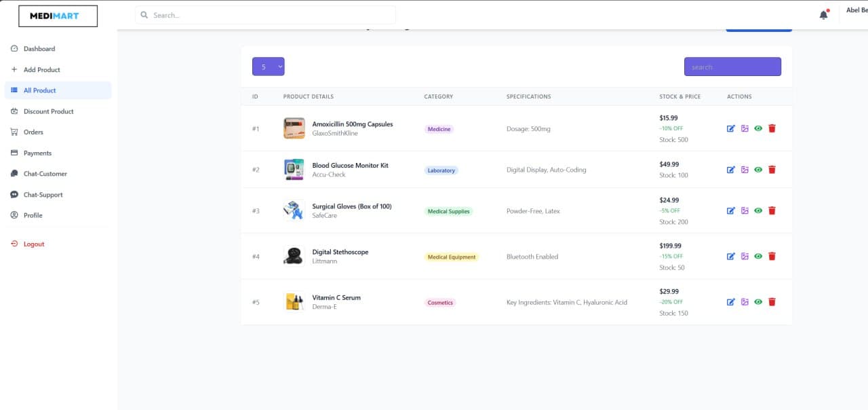Open Blood Glucose Monitor Kit preview eye icon

coord(758,169)
